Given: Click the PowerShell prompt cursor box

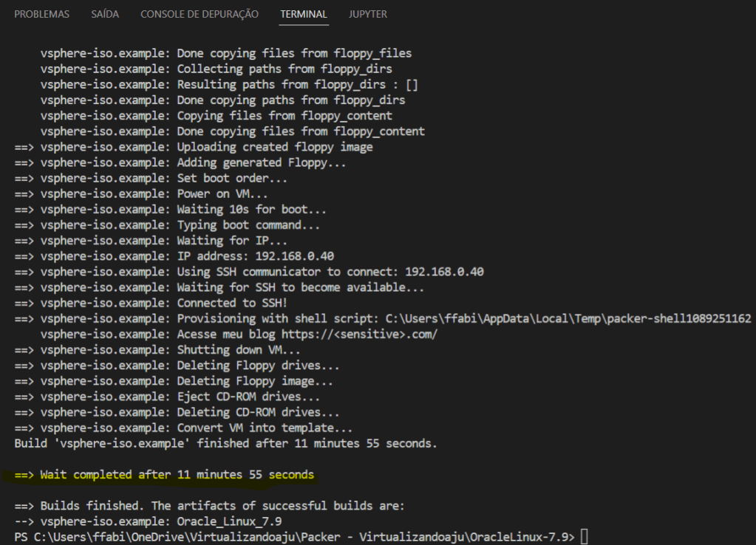Looking at the screenshot, I should 584,536.
